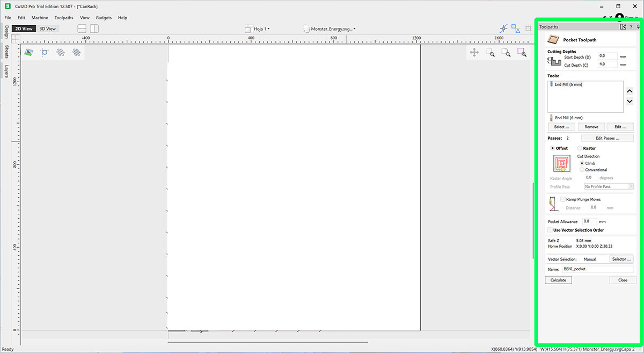
Task: Click the crossed wavy-lines toolpath icon
Action: click(x=77, y=53)
